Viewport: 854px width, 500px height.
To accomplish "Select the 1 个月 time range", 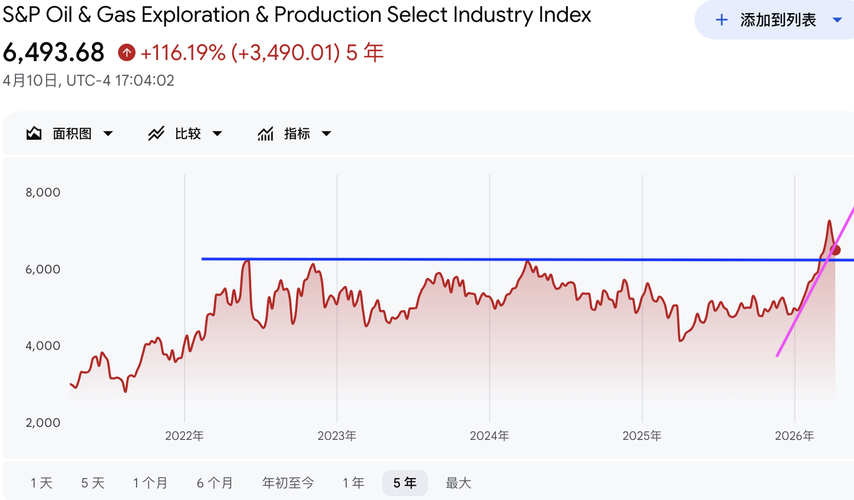I will tap(150, 483).
